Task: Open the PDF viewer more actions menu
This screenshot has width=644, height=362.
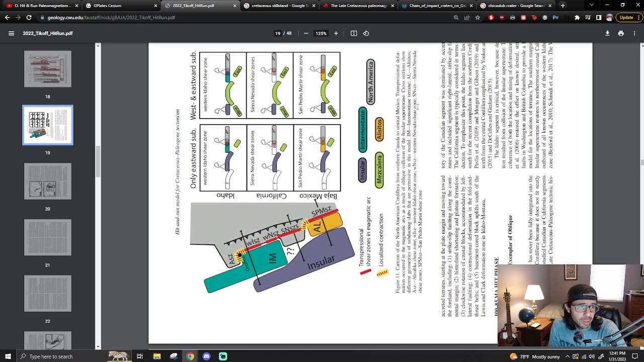Action: coord(634,33)
